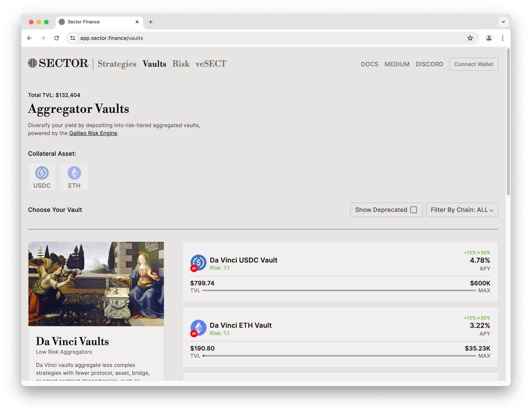The width and height of the screenshot is (532, 414).
Task: Bookmark this page with the star icon
Action: pyautogui.click(x=470, y=38)
